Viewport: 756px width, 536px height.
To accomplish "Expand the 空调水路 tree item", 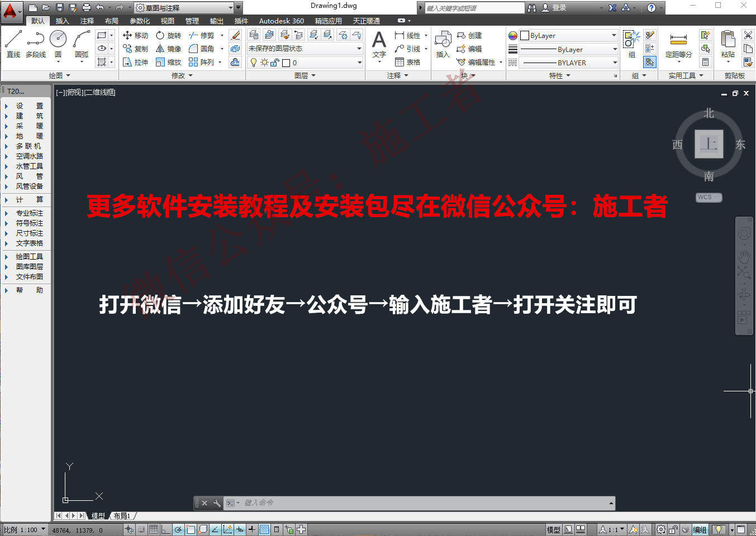I will (6, 156).
